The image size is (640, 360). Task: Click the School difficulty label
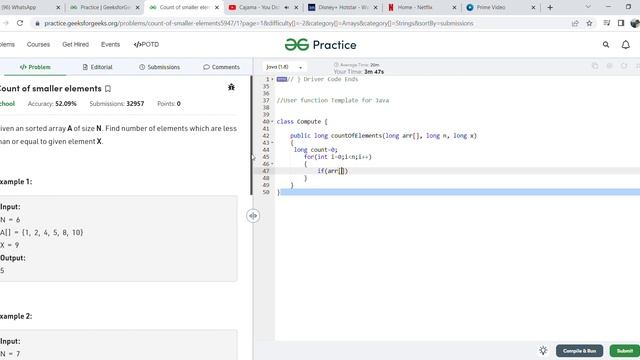pos(7,104)
